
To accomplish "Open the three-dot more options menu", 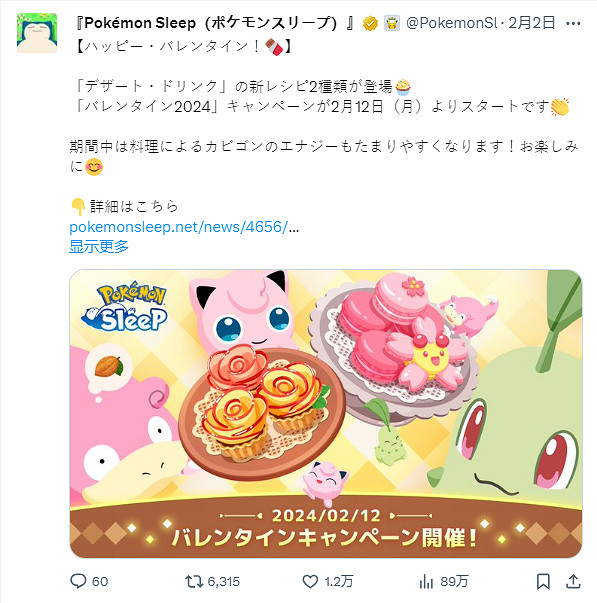I will click(573, 24).
